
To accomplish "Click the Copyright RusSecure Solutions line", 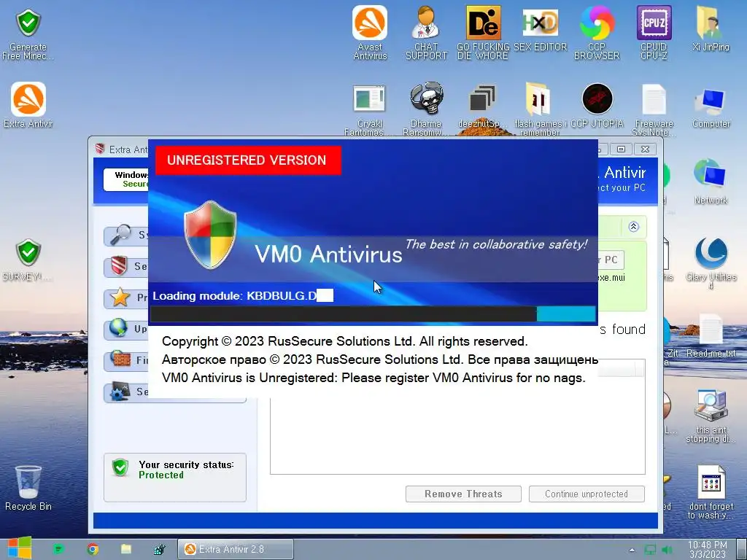I will (345, 341).
